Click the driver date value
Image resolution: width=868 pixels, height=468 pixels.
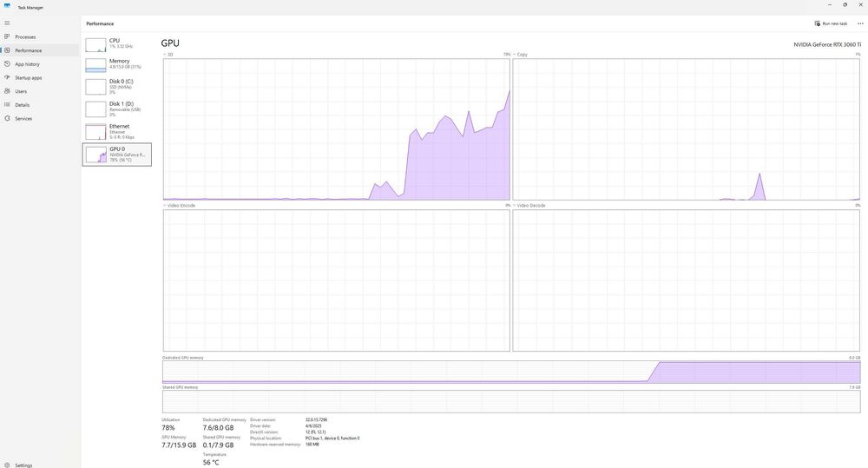313,426
